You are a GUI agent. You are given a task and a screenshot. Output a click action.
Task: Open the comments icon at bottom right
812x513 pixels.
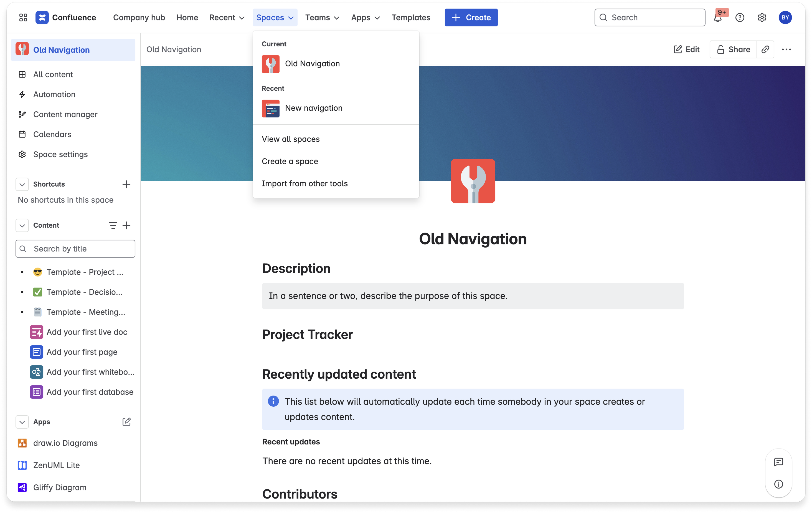click(779, 462)
